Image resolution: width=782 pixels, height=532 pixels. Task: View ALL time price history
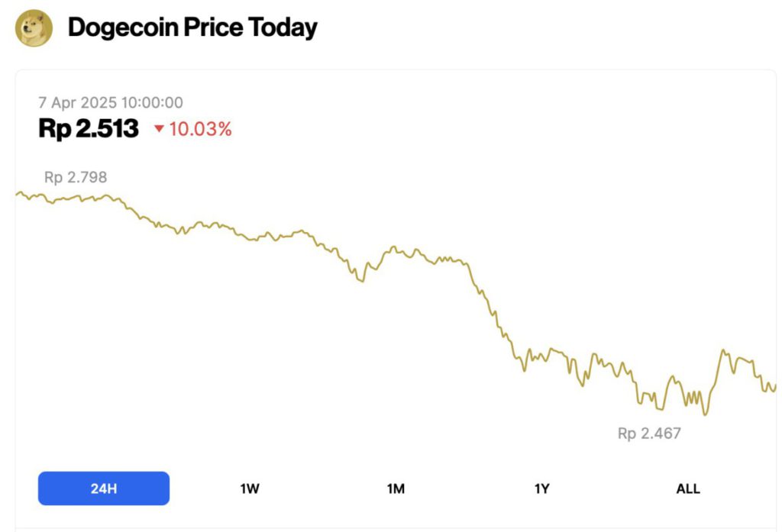pyautogui.click(x=687, y=488)
